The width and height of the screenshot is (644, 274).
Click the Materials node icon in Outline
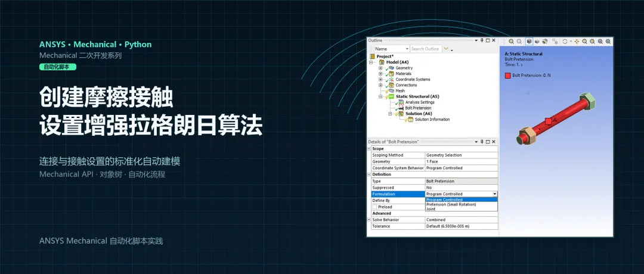391,73
